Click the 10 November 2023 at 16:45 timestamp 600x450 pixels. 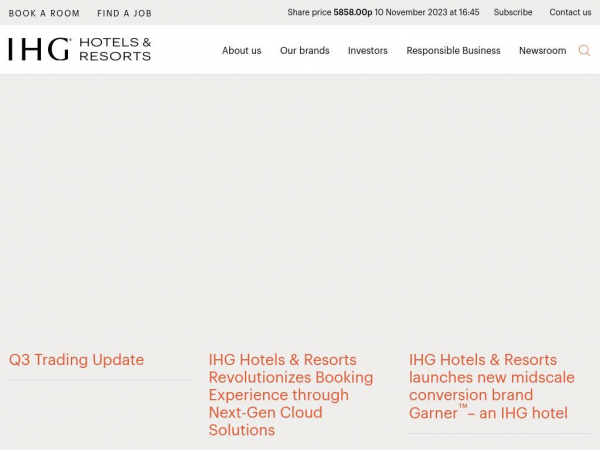coord(427,12)
